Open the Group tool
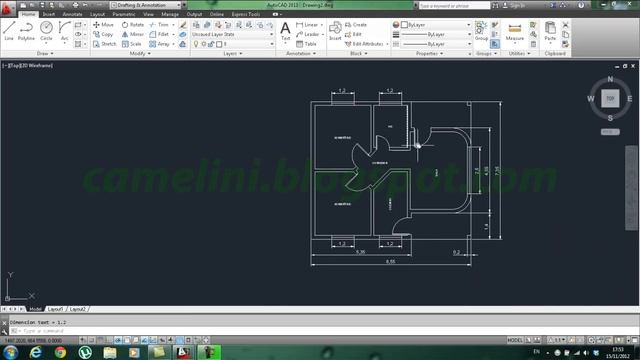This screenshot has height=360, width=640. click(x=481, y=31)
